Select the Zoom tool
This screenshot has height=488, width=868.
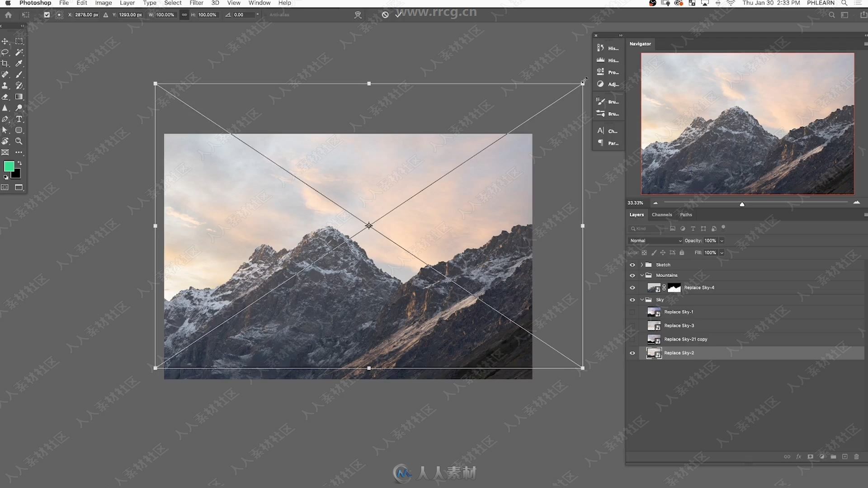click(x=19, y=141)
